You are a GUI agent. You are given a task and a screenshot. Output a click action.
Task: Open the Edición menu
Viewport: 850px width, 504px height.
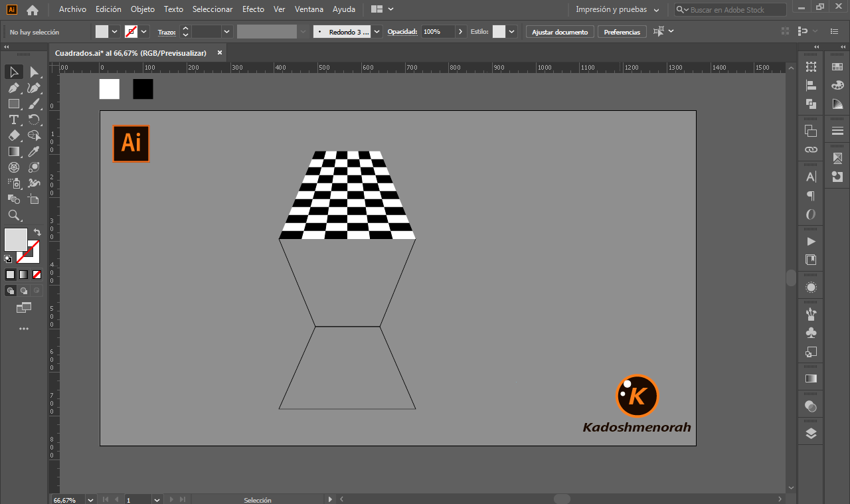(108, 9)
